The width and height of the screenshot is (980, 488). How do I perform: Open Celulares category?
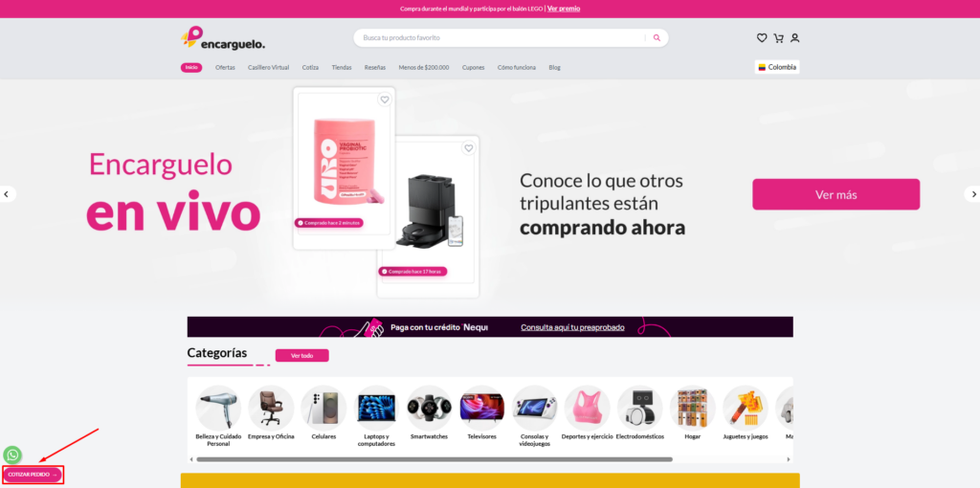click(323, 413)
